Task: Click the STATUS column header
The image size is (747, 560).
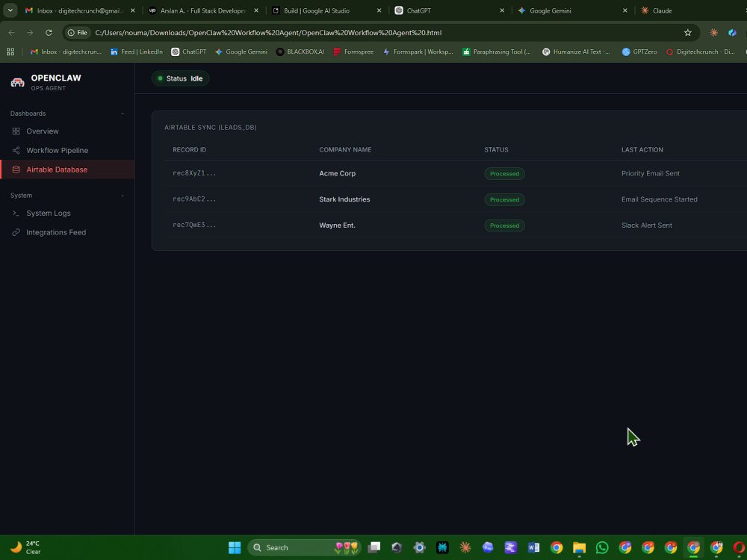Action: pyautogui.click(x=496, y=149)
